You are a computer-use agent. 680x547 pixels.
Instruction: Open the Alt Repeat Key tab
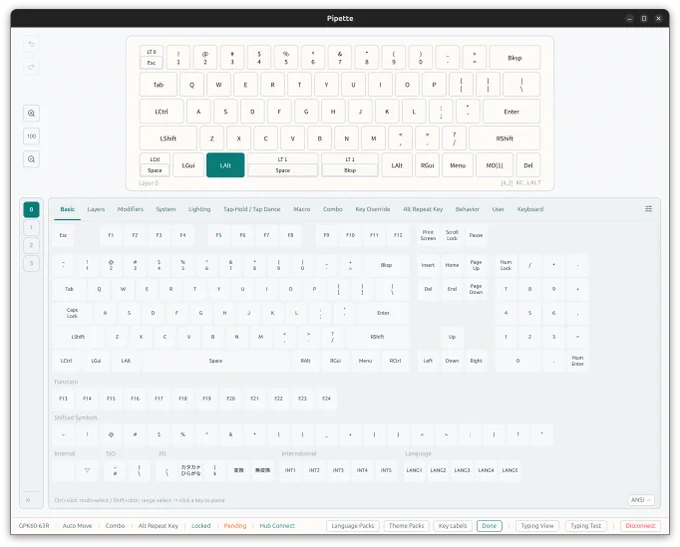pos(423,209)
